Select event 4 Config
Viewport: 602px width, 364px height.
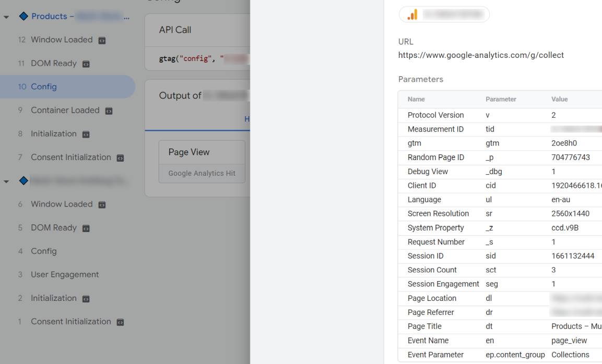pyautogui.click(x=43, y=251)
